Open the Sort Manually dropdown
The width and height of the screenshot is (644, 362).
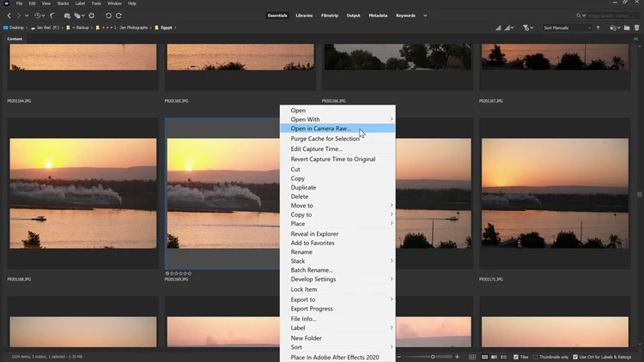coord(567,28)
